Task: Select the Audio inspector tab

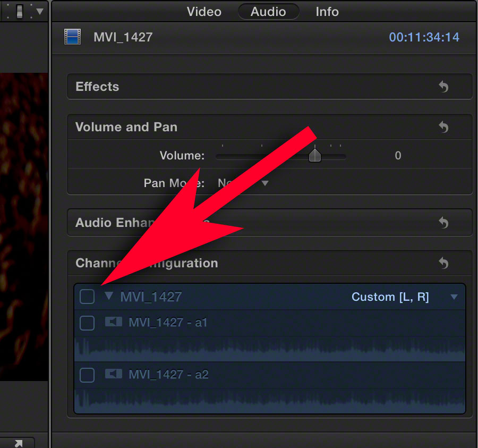Action: [x=268, y=12]
